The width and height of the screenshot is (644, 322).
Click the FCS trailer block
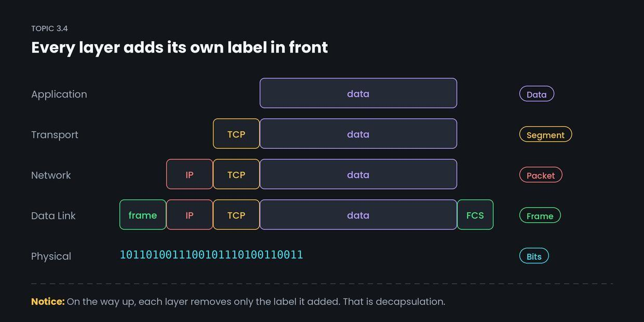click(x=475, y=215)
